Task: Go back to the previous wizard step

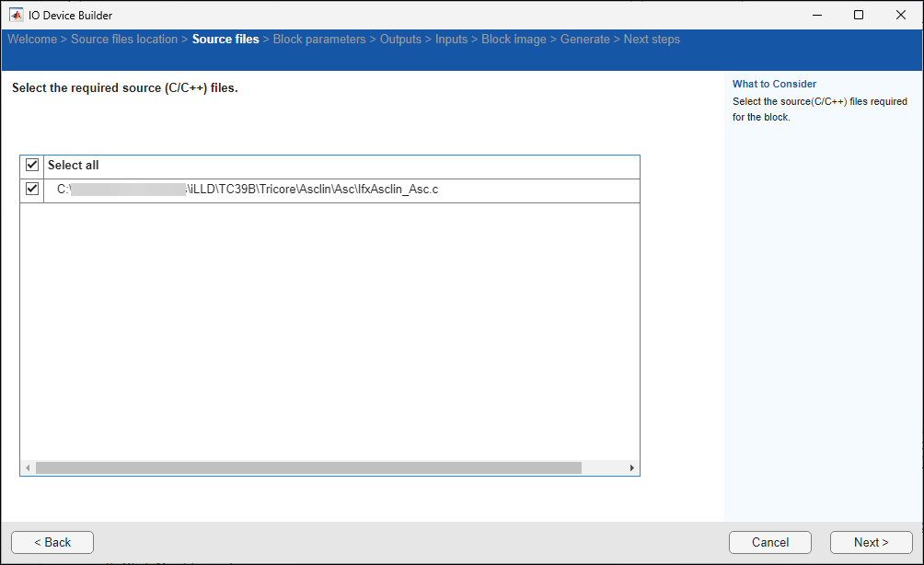Action: (52, 542)
